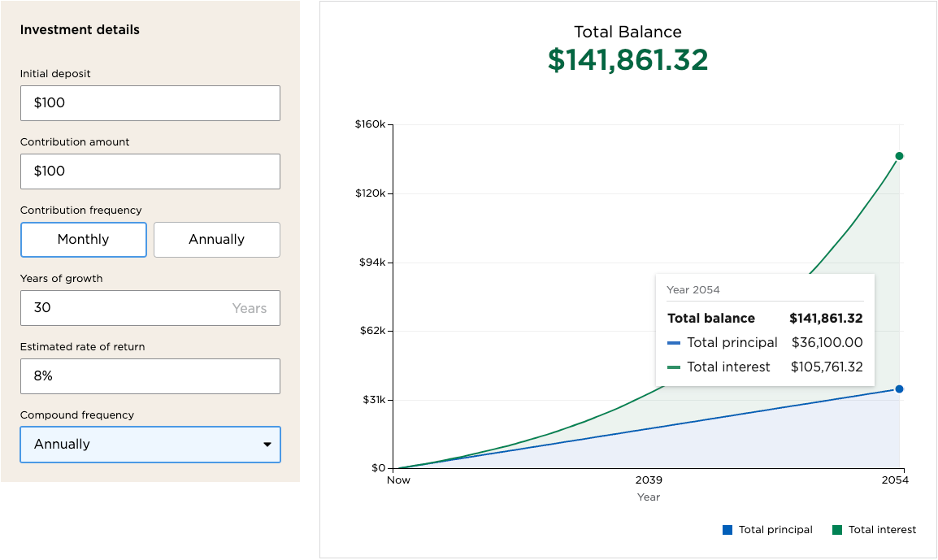
Task: Select Monthly contribution frequency
Action: pyautogui.click(x=84, y=240)
